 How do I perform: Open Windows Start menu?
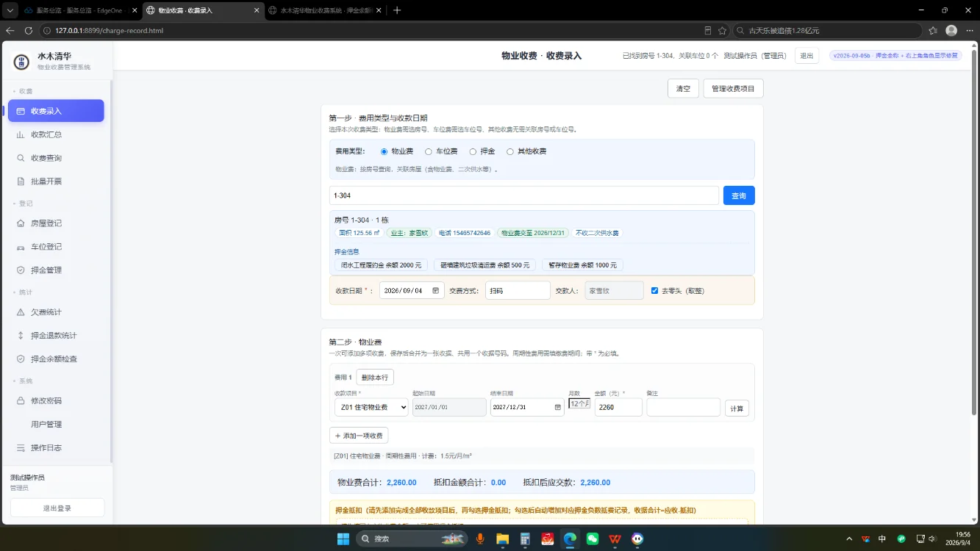343,539
